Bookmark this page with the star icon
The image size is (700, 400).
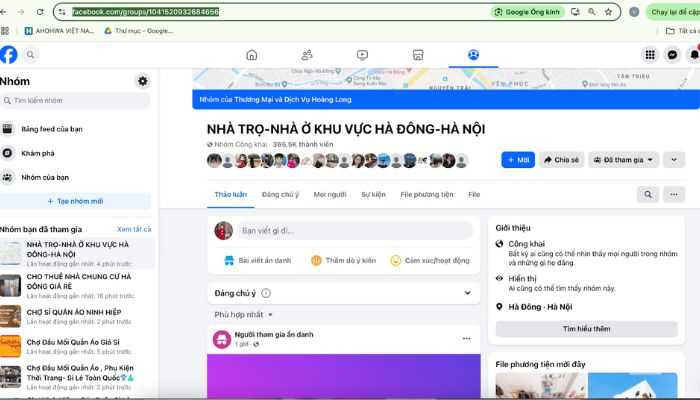coord(608,12)
